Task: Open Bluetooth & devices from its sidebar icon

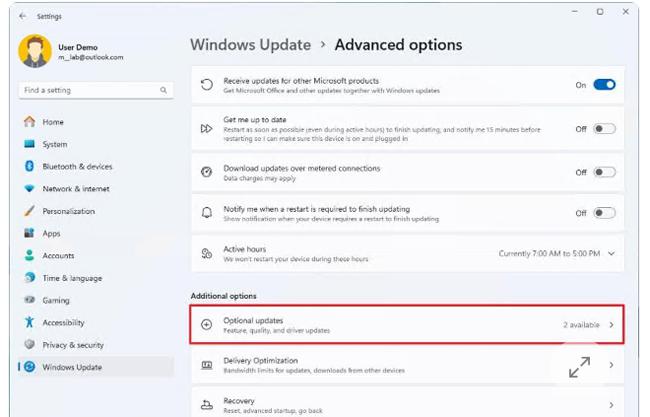Action: (29, 167)
